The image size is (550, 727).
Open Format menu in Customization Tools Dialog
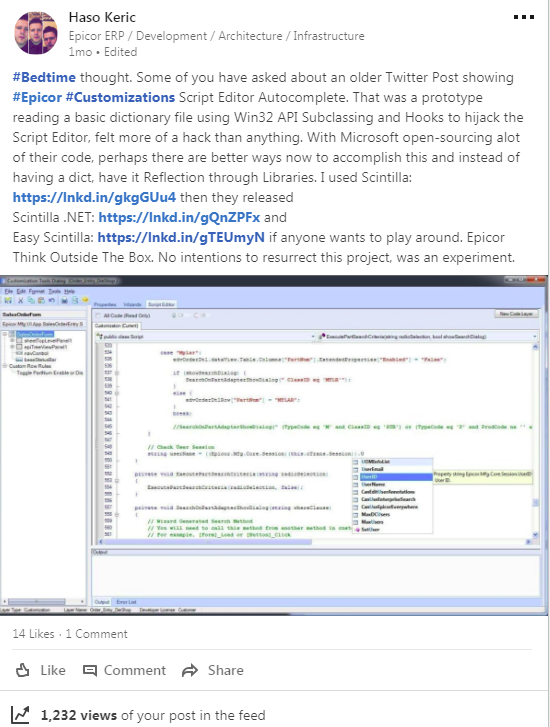point(37,291)
